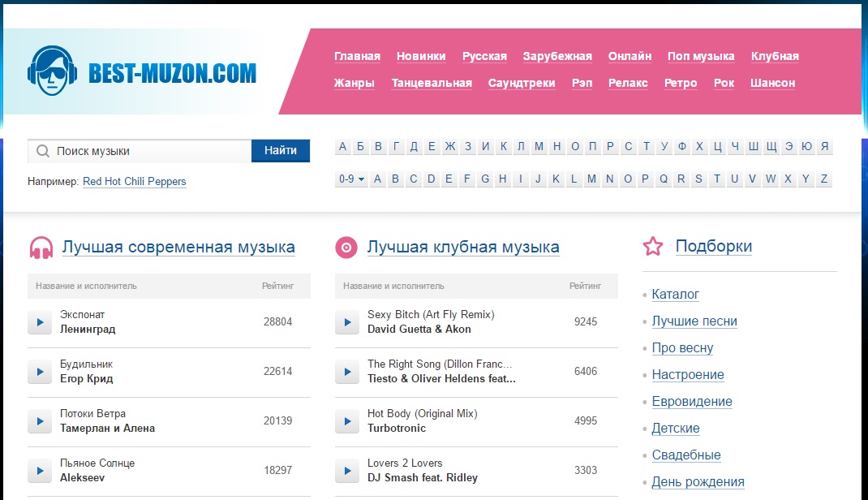Viewport: 868px width, 500px height.
Task: Play Hot Body by Turbotronic
Action: (346, 421)
